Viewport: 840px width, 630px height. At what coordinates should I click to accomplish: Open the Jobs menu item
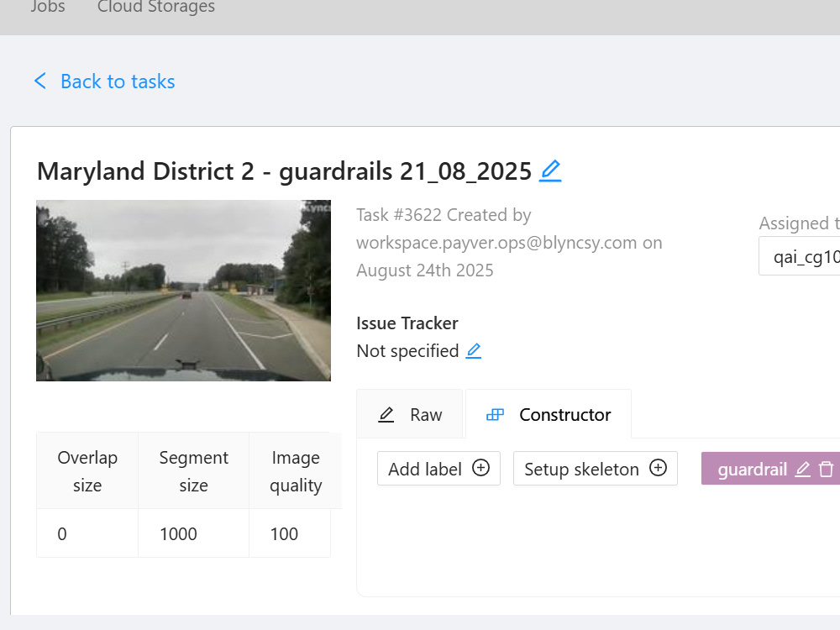(48, 7)
